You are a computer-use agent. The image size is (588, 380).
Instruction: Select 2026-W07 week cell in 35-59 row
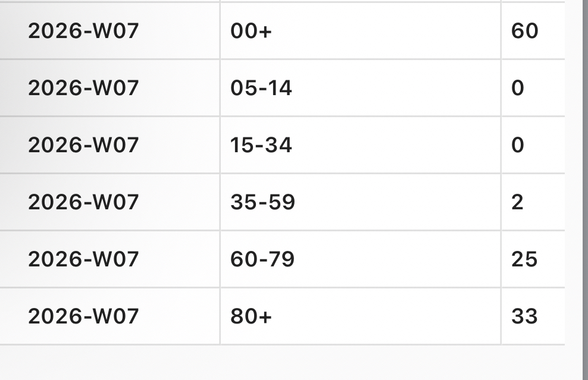pyautogui.click(x=83, y=202)
